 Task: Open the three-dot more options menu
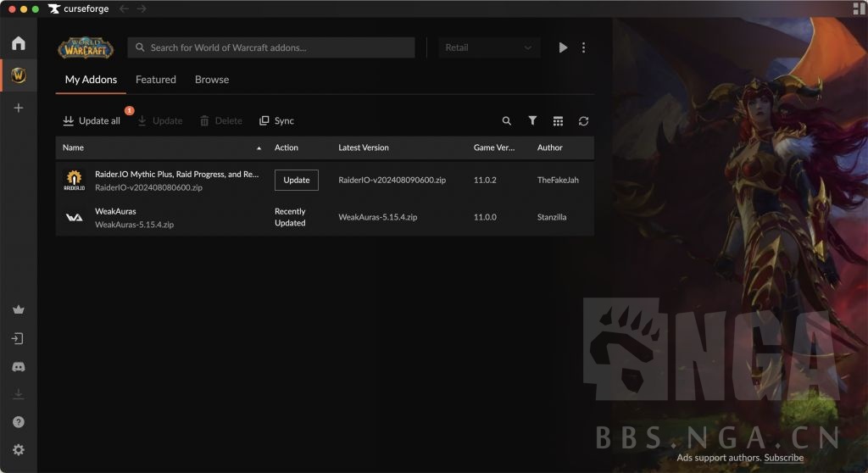click(583, 47)
